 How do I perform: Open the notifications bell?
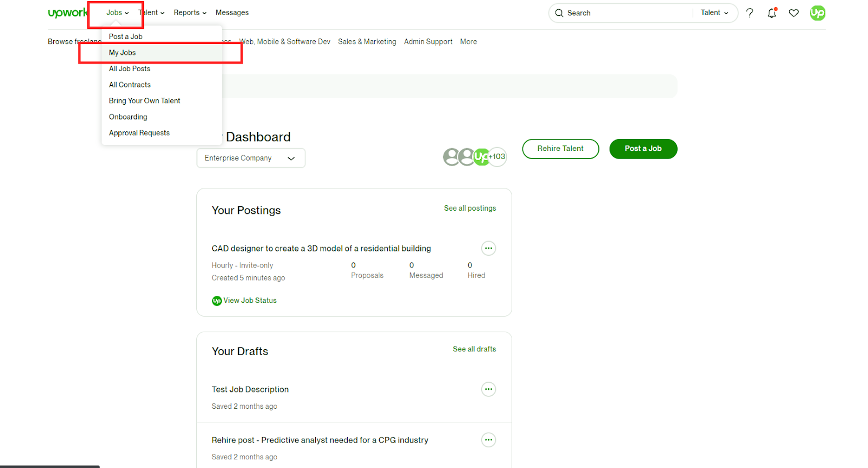pyautogui.click(x=771, y=13)
